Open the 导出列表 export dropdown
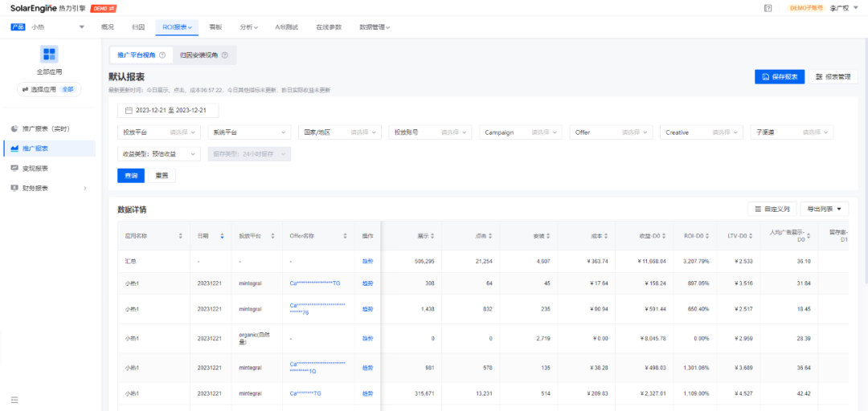This screenshot has width=868, height=411. coord(825,209)
